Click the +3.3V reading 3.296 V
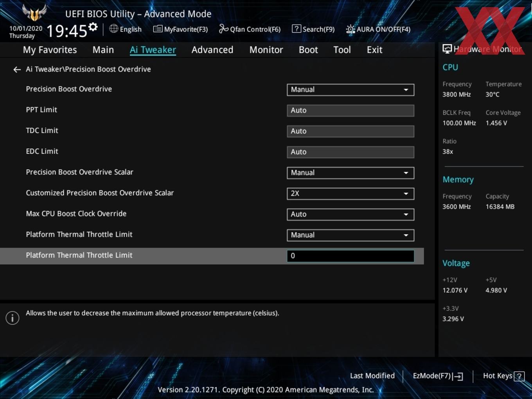Viewport: 532px width, 399px height. 453,319
